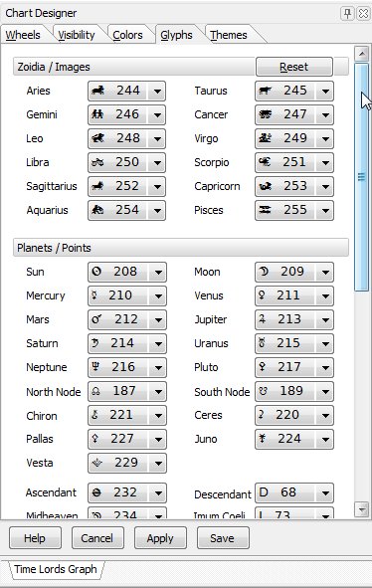This screenshot has height=588, width=372.
Task: Click the Leo glyph combo showing 248
Action: click(126, 138)
